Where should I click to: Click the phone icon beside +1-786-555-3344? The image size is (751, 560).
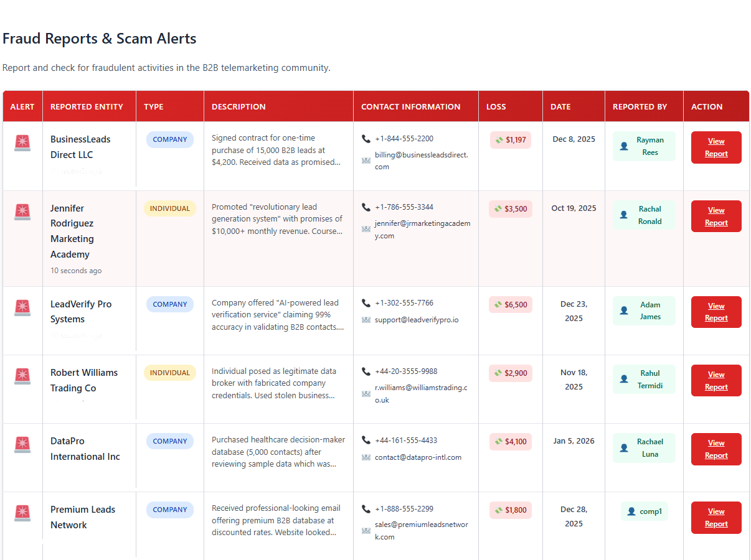point(366,207)
